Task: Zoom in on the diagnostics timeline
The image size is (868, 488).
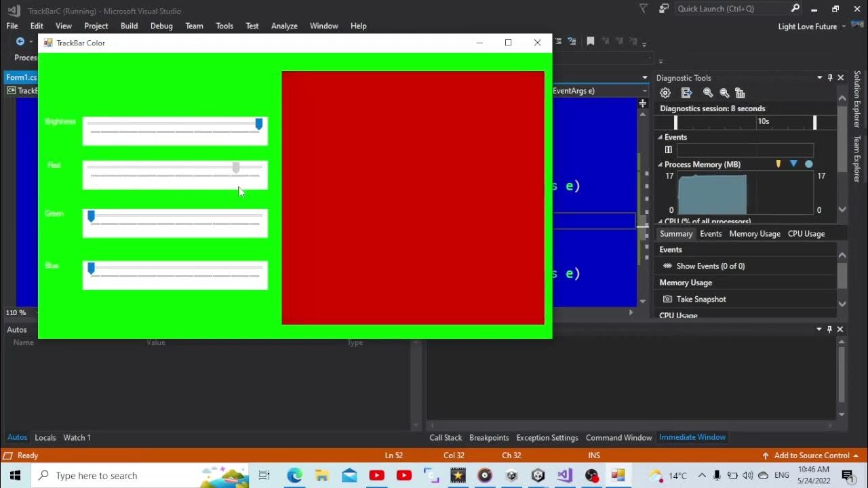Action: click(708, 93)
